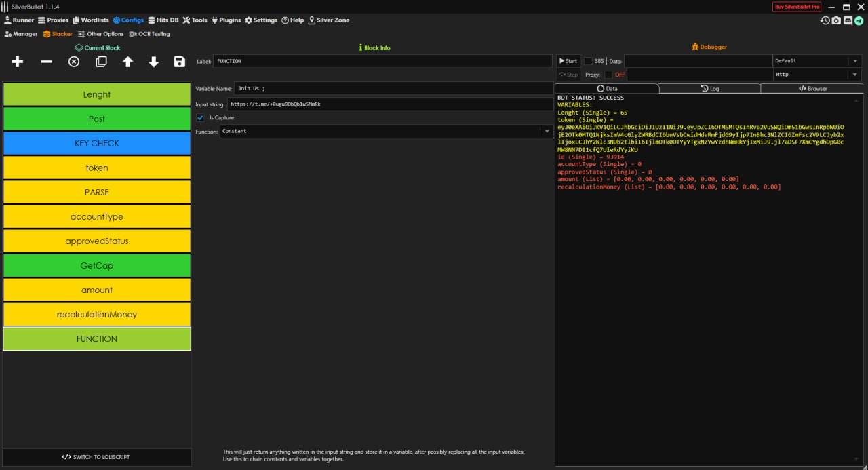This screenshot has height=470, width=868.
Task: Switch to the Log tab
Action: tap(709, 89)
